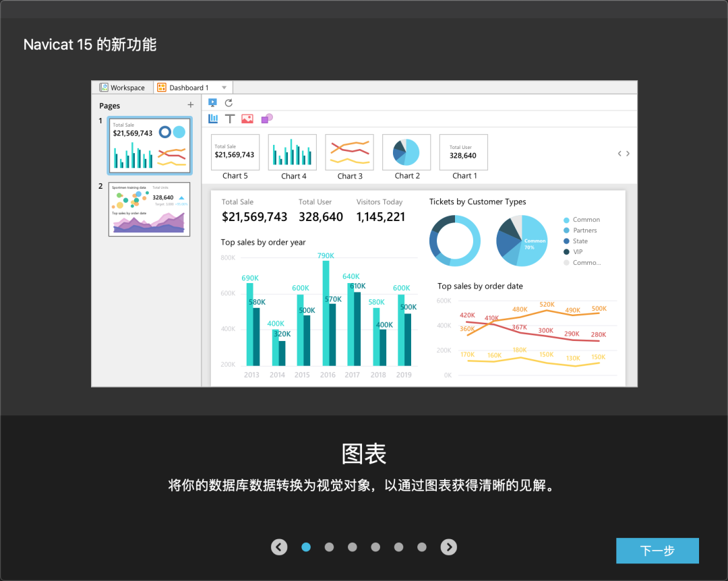Click the insert text T icon
Screen dimensions: 728x581
point(230,119)
